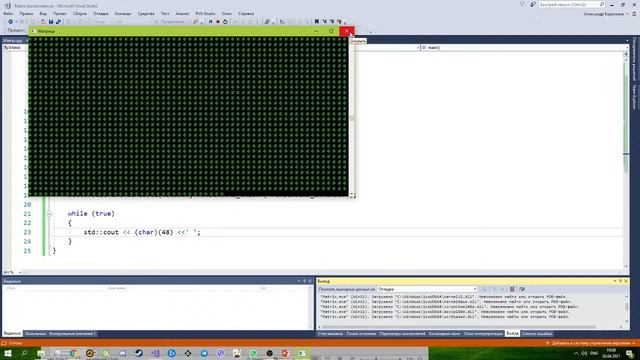This screenshot has height=360, width=640.
Task: Click the Save All toolbar icon
Action: 58,22
